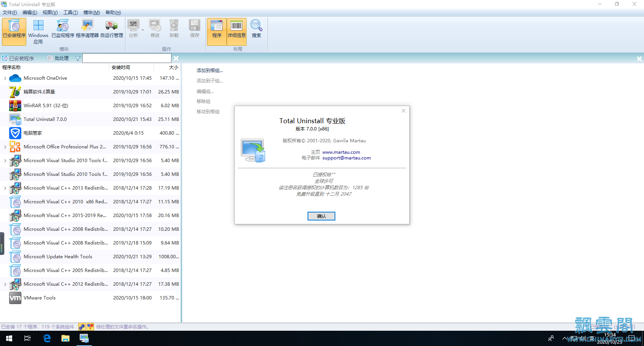Click the support@martau.com email link
644x346 pixels.
pyautogui.click(x=346, y=158)
